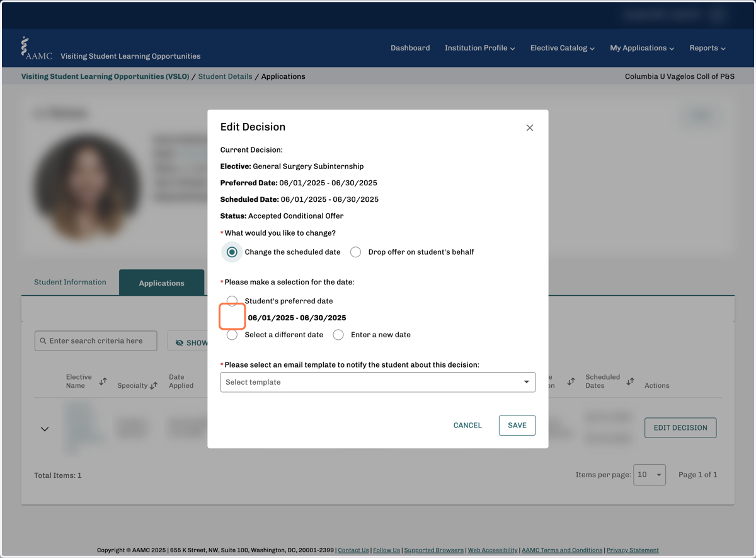Click the 'Page 1 of 1' text
The image size is (756, 558).
697,475
